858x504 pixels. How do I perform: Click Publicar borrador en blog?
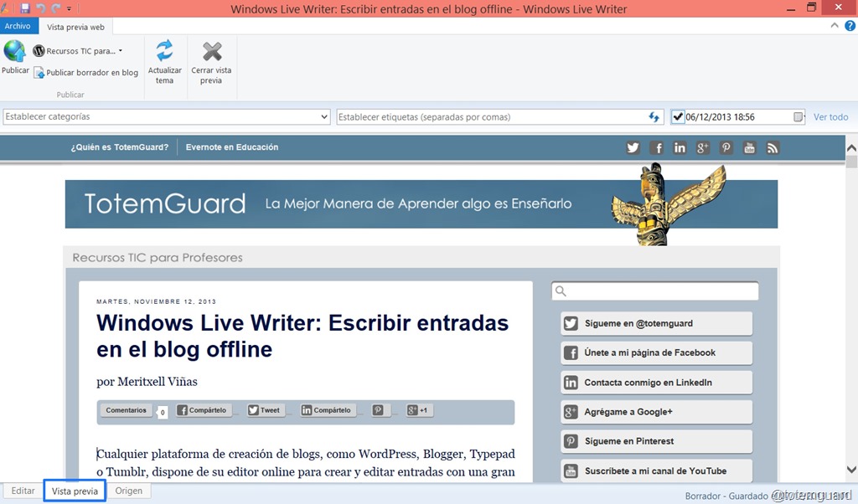(86, 72)
